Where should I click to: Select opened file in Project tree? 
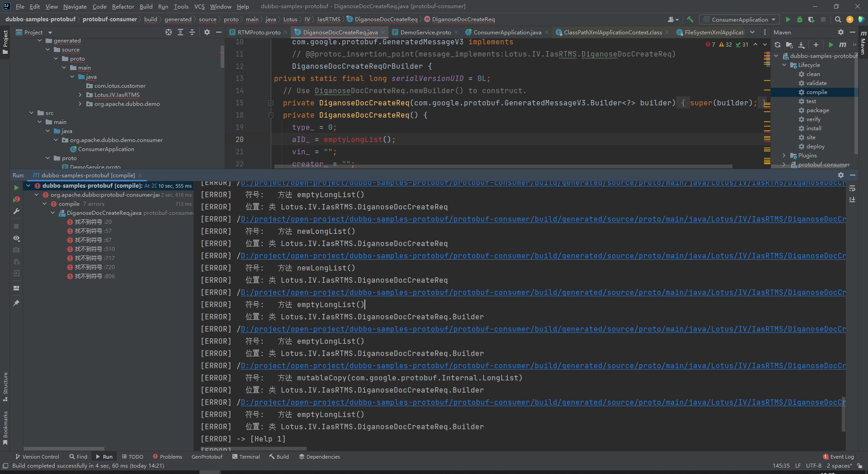[x=169, y=32]
